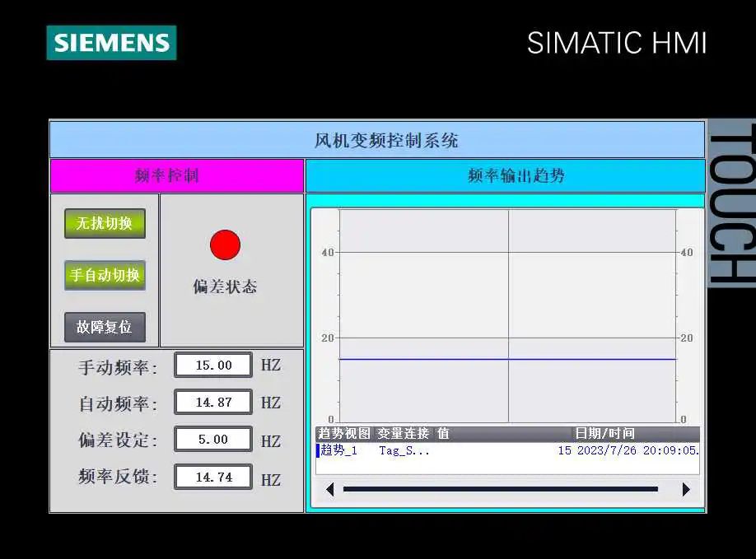Click the trend right arrow

[686, 490]
